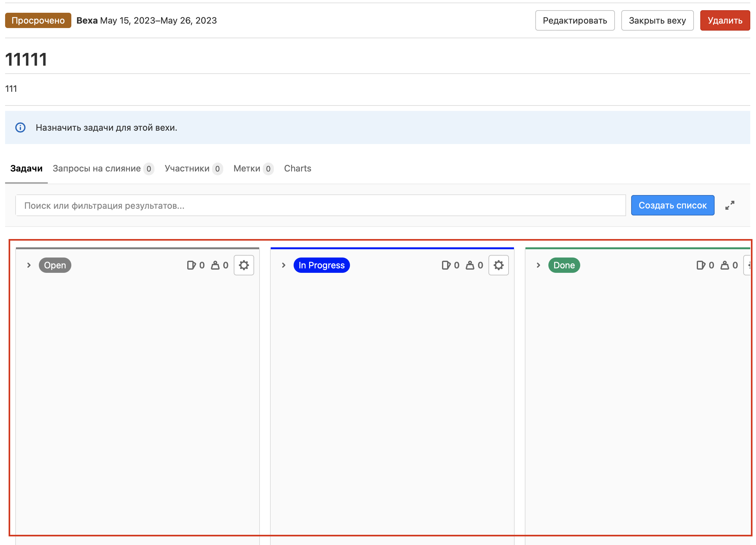The height and width of the screenshot is (545, 756).
Task: Click the fullscreen expand arrows icon
Action: pyautogui.click(x=730, y=206)
